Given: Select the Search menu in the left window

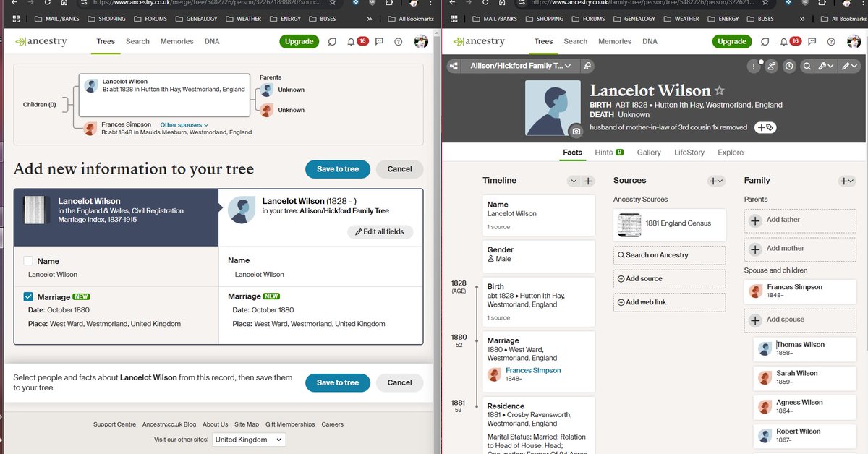Looking at the screenshot, I should coord(137,42).
